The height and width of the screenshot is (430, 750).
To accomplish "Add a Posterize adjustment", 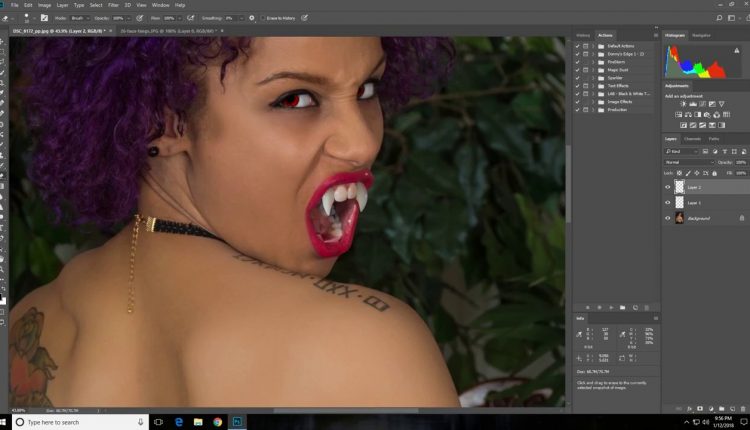I will [x=693, y=125].
